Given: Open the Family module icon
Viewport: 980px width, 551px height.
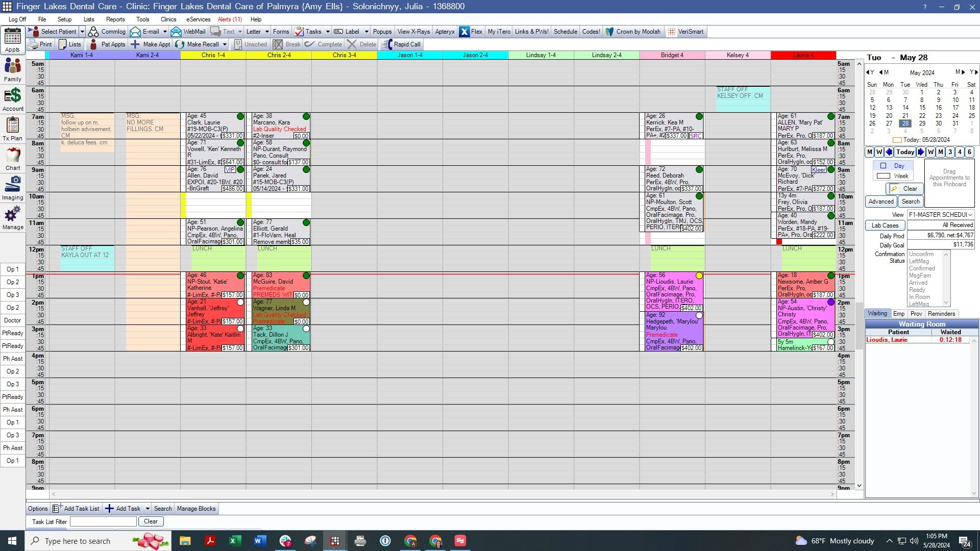Looking at the screenshot, I should (x=13, y=69).
